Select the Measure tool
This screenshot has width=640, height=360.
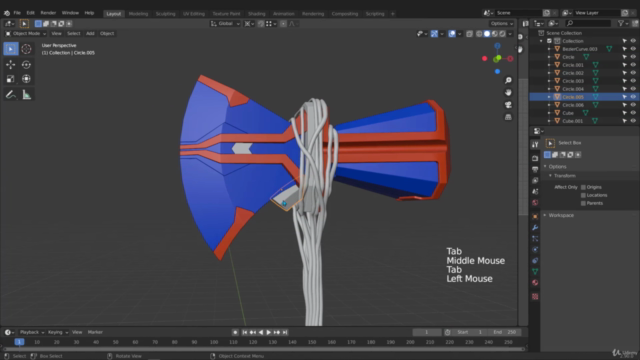pyautogui.click(x=26, y=95)
